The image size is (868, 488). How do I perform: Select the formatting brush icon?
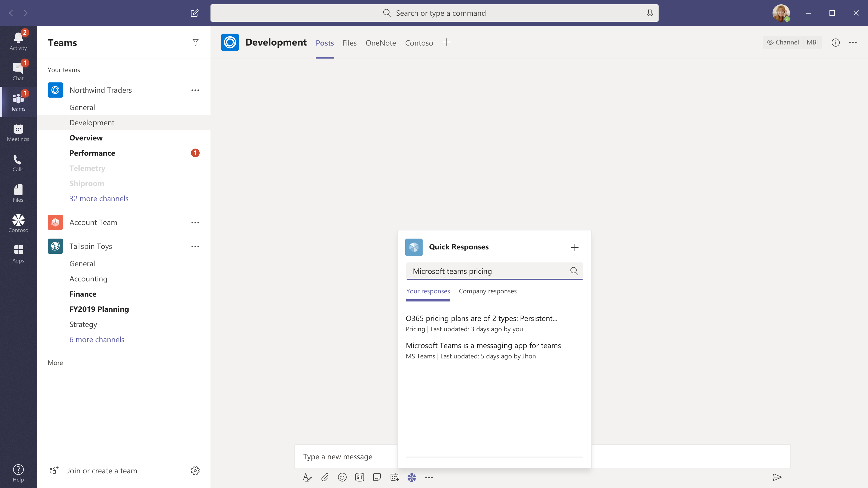308,477
